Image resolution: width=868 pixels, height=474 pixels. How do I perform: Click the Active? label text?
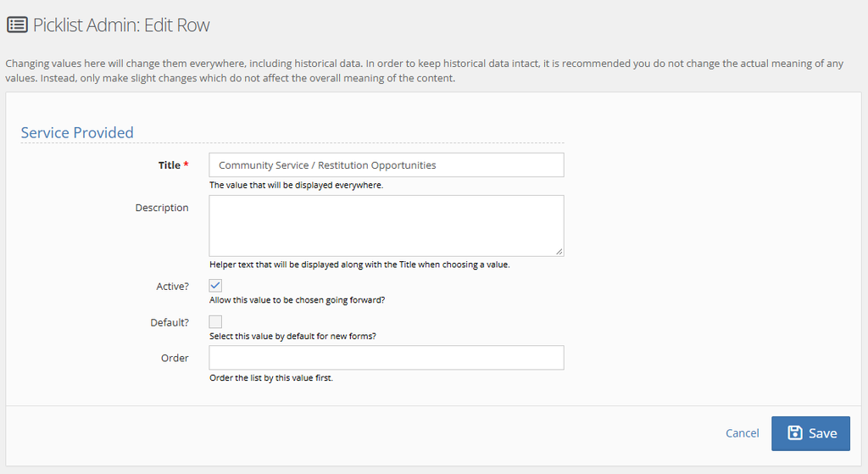[172, 287]
